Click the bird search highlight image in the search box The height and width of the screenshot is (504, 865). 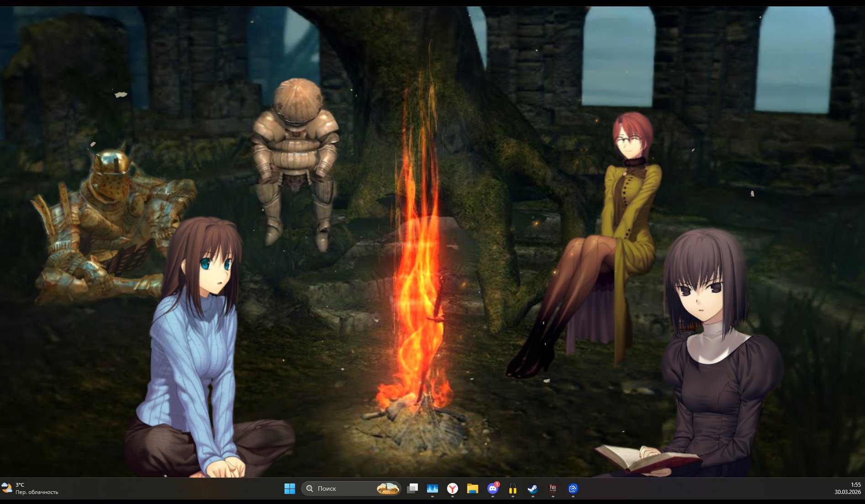point(388,489)
